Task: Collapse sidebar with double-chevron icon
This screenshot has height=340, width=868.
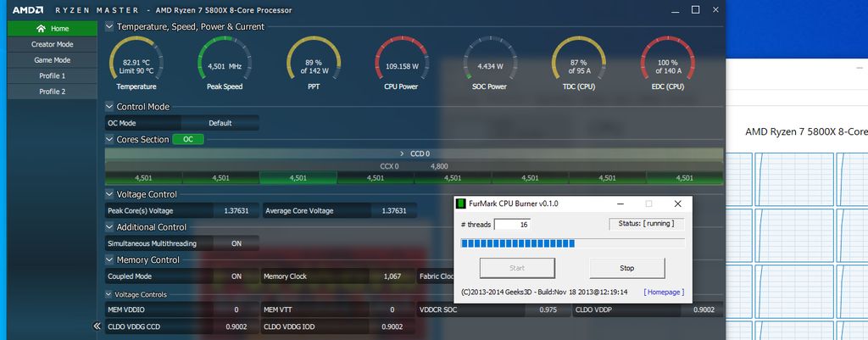Action: point(97,326)
